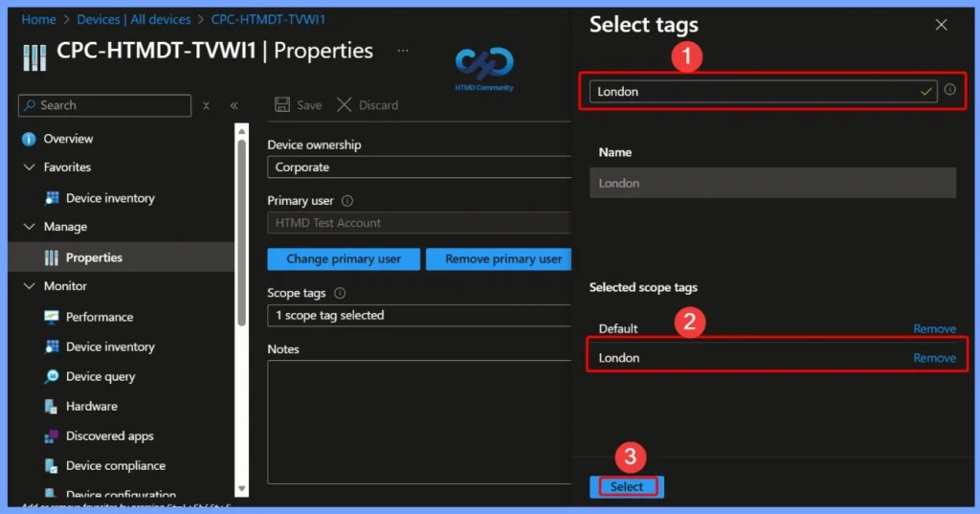
Task: Click the Device query icon
Action: [x=52, y=376]
